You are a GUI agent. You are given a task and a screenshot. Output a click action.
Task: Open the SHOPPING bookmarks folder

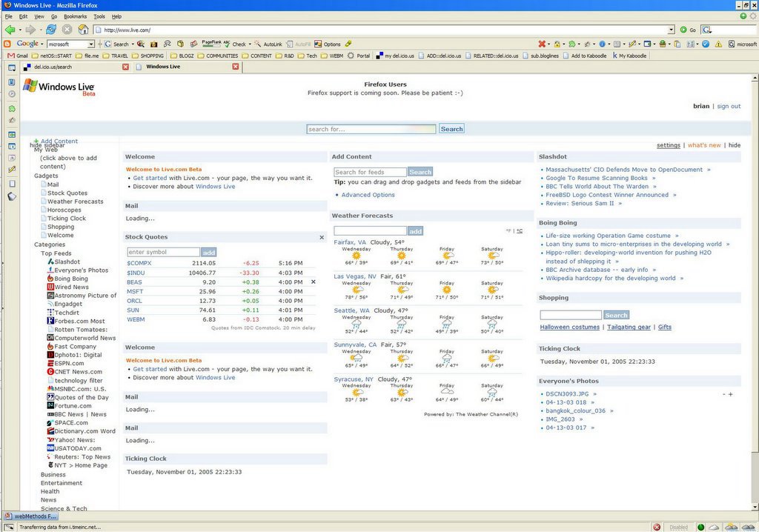click(x=148, y=56)
